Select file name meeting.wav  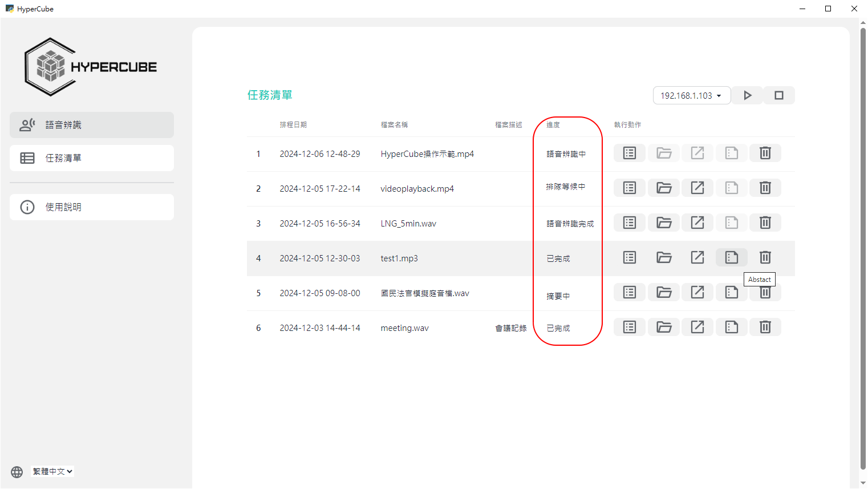tap(404, 328)
